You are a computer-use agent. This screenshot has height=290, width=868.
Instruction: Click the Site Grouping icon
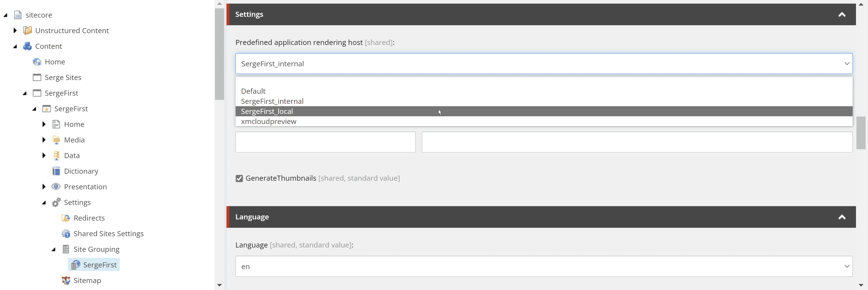click(66, 249)
